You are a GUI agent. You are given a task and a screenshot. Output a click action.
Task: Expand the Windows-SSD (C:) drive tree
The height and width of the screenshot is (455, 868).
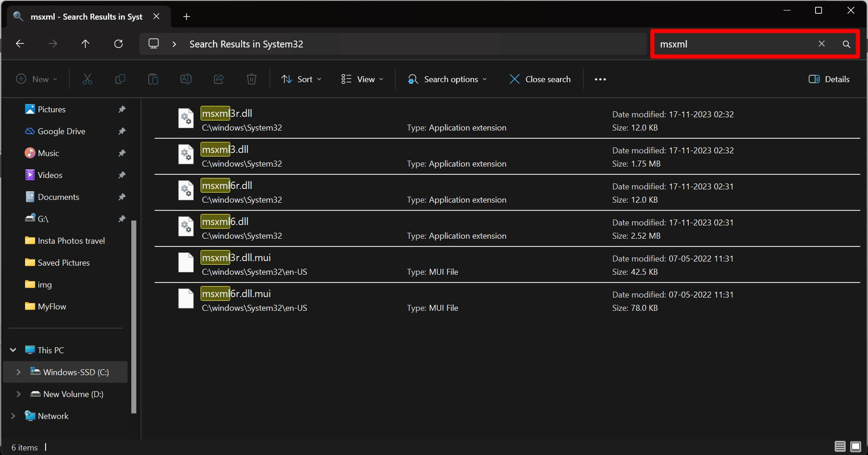[19, 372]
